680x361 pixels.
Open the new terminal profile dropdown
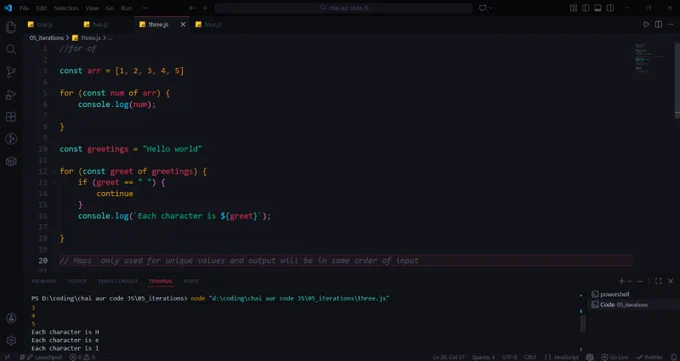click(630, 281)
